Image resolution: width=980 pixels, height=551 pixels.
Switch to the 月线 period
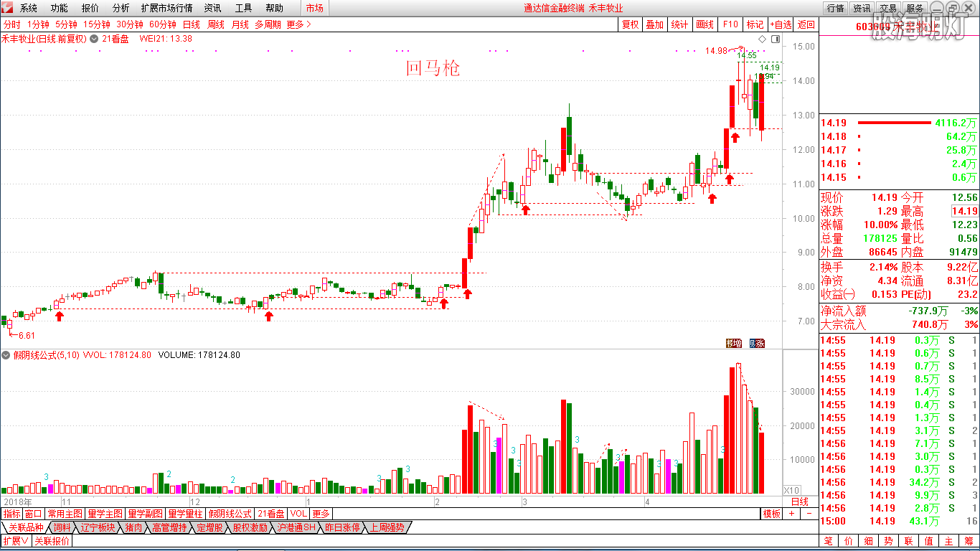pyautogui.click(x=240, y=24)
